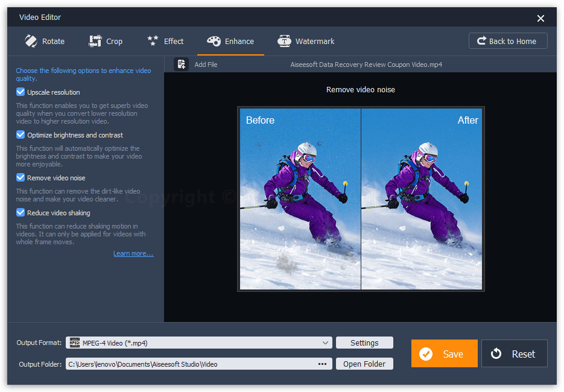
Task: Click the Add File document icon
Action: click(182, 65)
